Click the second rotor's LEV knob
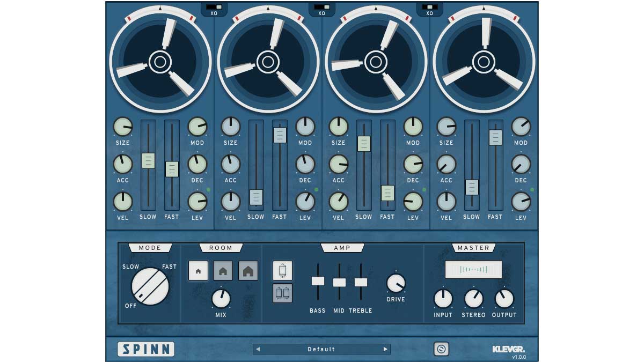 [305, 202]
